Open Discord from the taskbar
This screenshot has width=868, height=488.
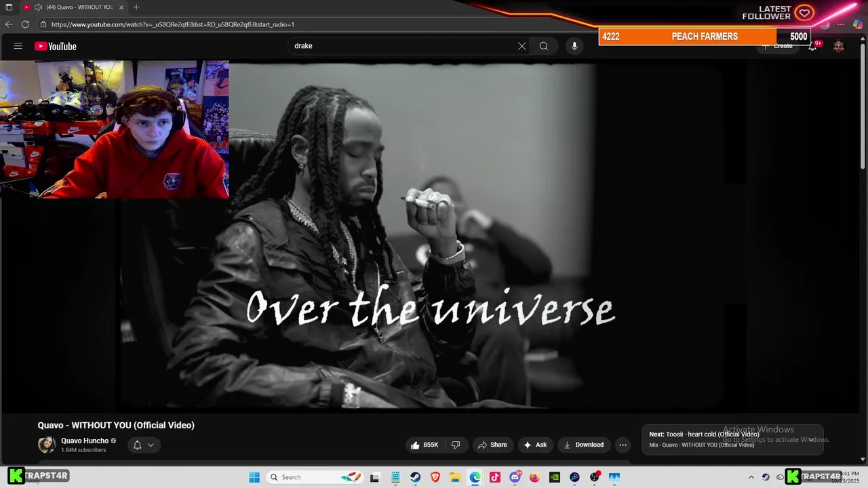click(515, 477)
